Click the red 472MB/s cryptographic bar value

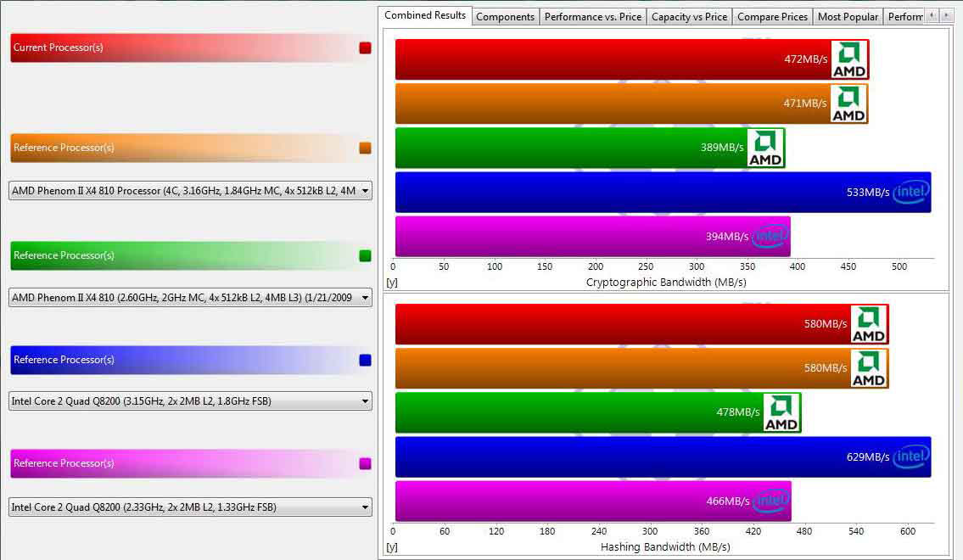(x=806, y=59)
